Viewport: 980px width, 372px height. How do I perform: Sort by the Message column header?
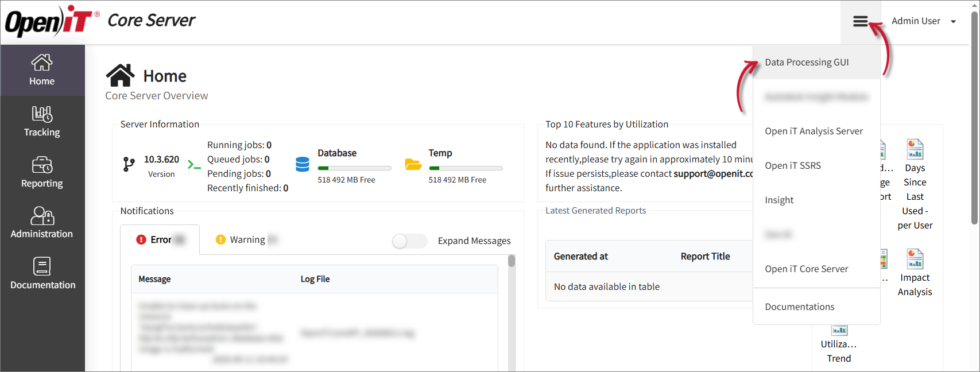154,279
